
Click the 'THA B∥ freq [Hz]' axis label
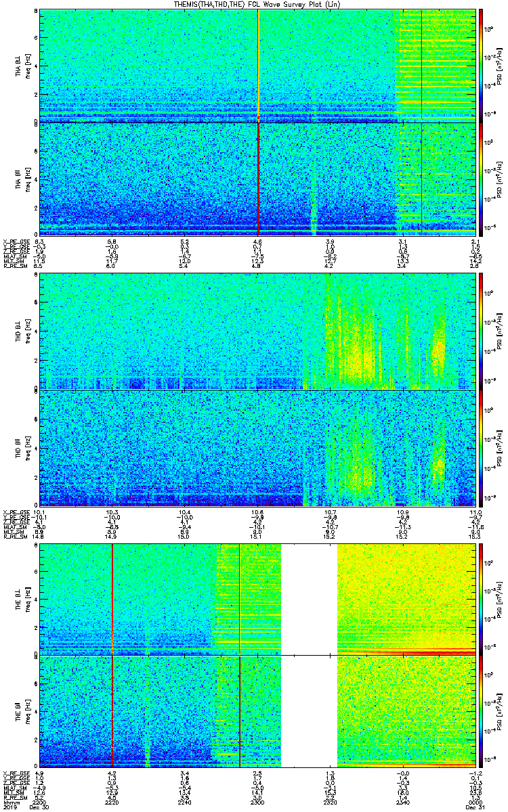[23, 179]
